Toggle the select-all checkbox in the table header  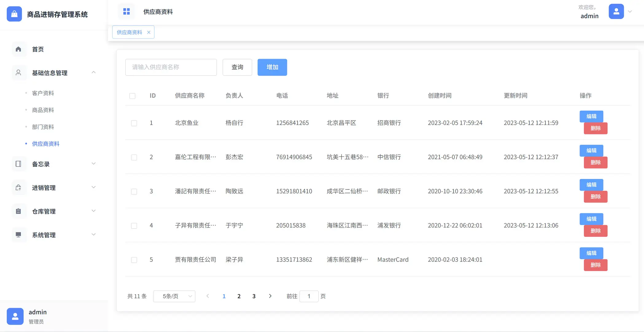click(x=133, y=96)
